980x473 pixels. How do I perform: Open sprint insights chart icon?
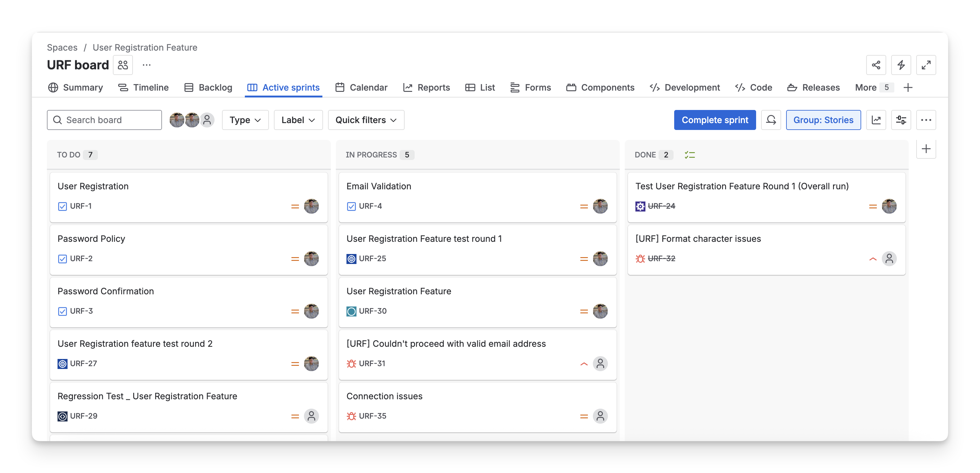pos(876,120)
